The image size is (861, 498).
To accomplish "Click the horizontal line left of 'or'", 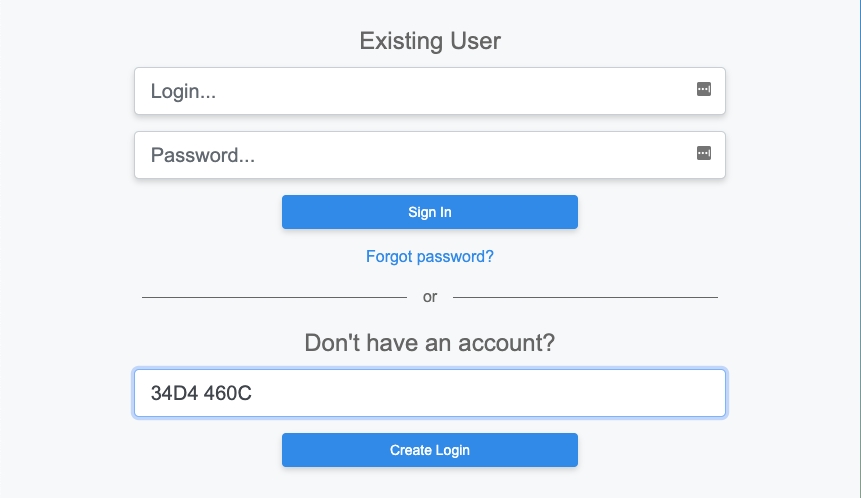I will (x=275, y=297).
